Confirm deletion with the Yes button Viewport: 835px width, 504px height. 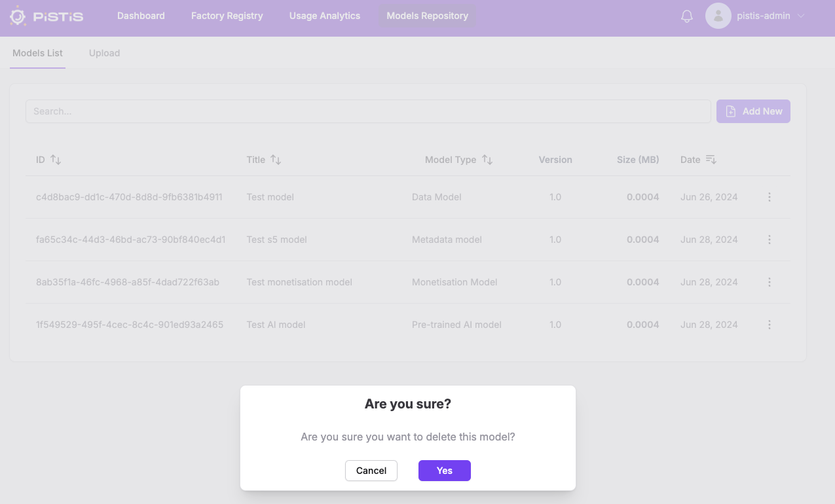[x=445, y=471]
